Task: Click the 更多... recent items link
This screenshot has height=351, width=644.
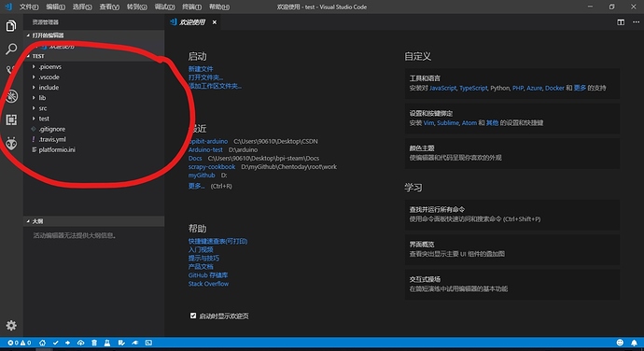Action: coord(196,186)
